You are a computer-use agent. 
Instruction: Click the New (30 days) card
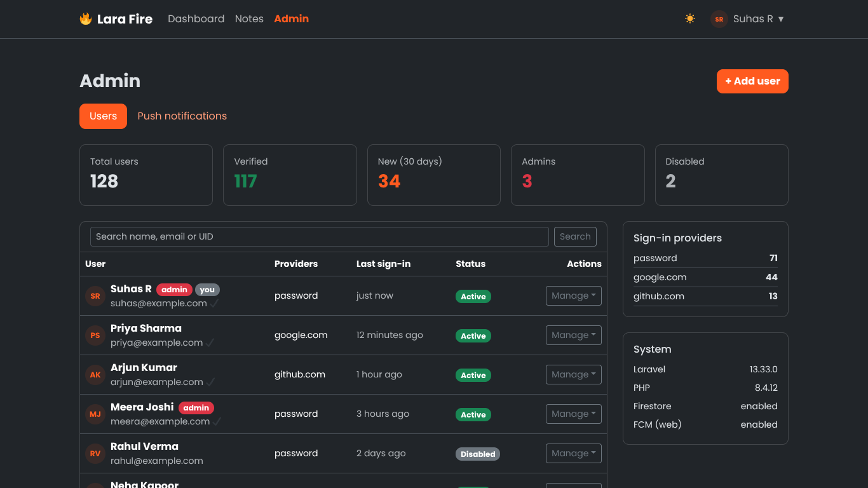coord(434,175)
